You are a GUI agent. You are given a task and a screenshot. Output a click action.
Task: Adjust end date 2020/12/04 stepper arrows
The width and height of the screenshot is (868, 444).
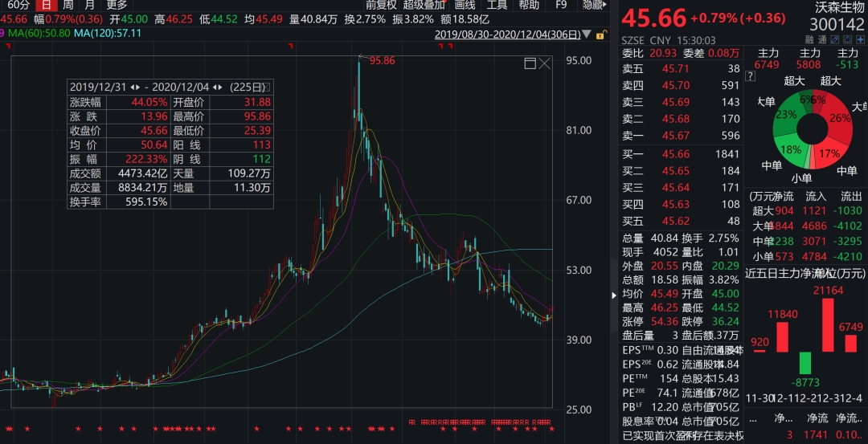coord(217,88)
